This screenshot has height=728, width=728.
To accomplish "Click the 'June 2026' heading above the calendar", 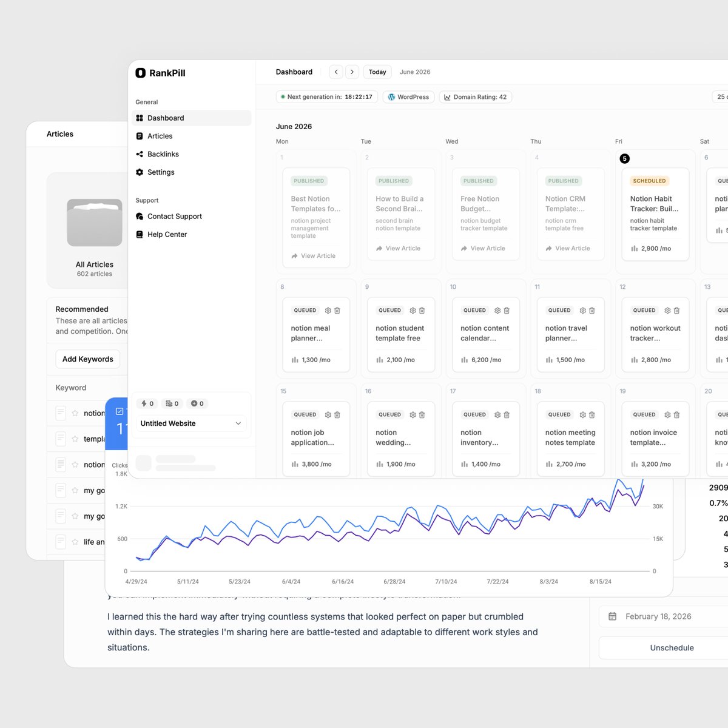I will tap(294, 127).
